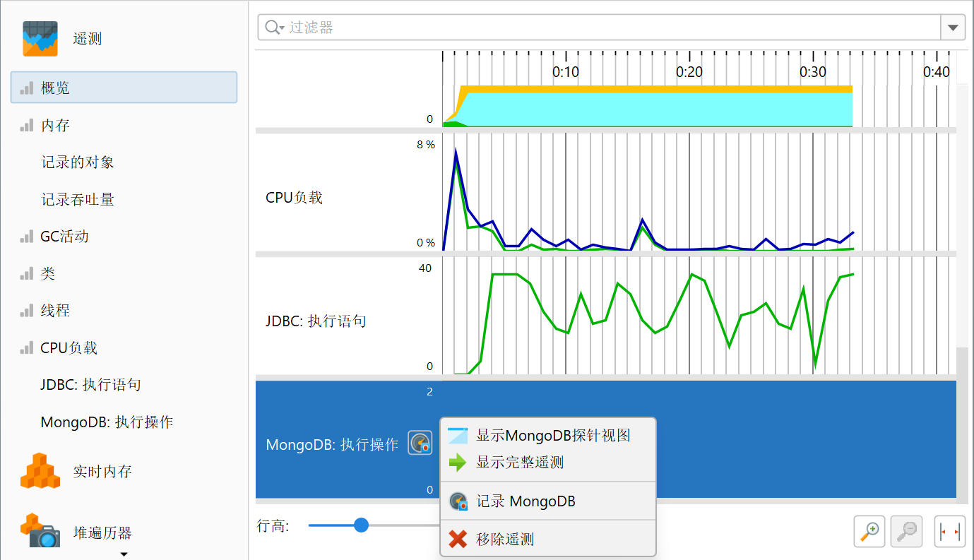
Task: Click the bar chart icon beside 线程
Action: (27, 311)
